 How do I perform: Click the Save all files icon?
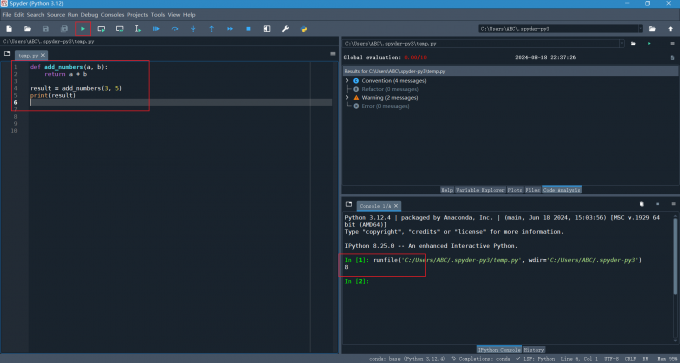tap(64, 29)
